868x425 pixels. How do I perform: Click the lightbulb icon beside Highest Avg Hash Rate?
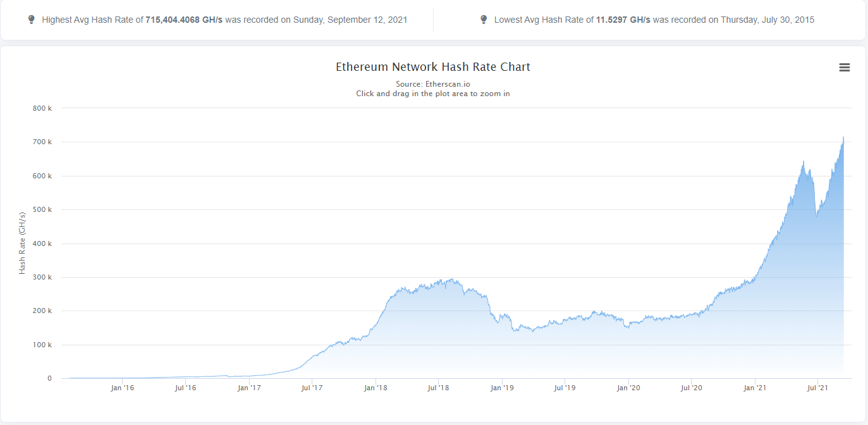point(32,20)
